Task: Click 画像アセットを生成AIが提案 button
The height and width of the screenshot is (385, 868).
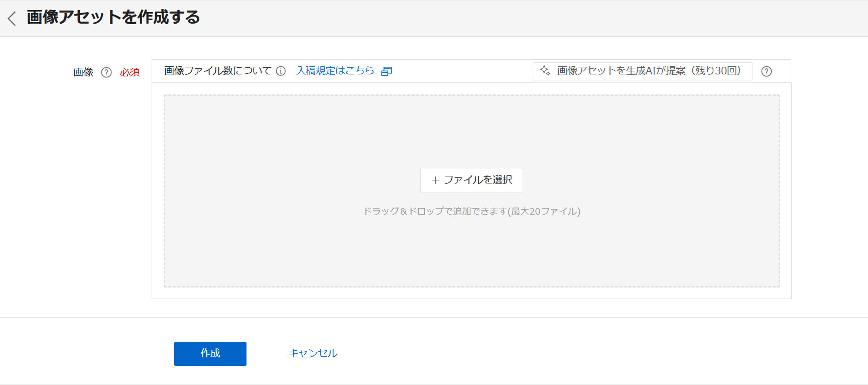Action: tap(643, 71)
